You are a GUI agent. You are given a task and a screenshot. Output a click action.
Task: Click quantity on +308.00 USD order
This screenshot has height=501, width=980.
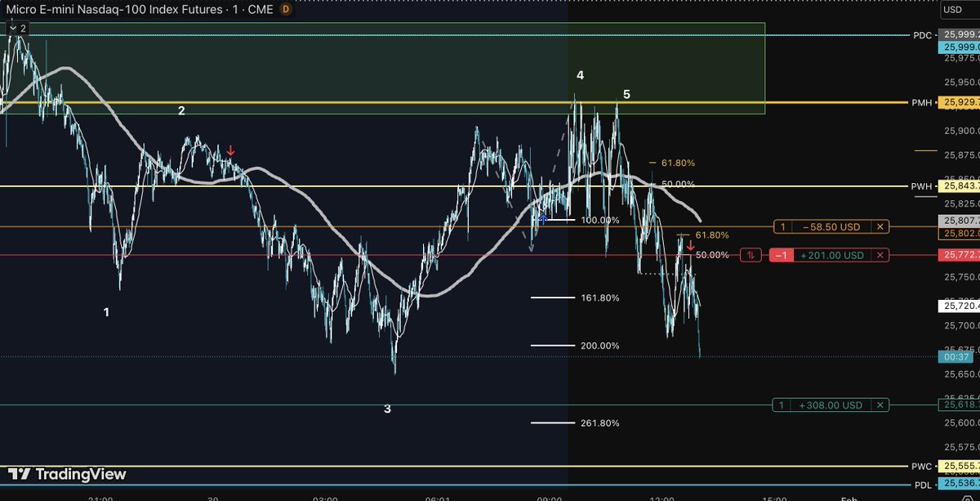(x=782, y=405)
